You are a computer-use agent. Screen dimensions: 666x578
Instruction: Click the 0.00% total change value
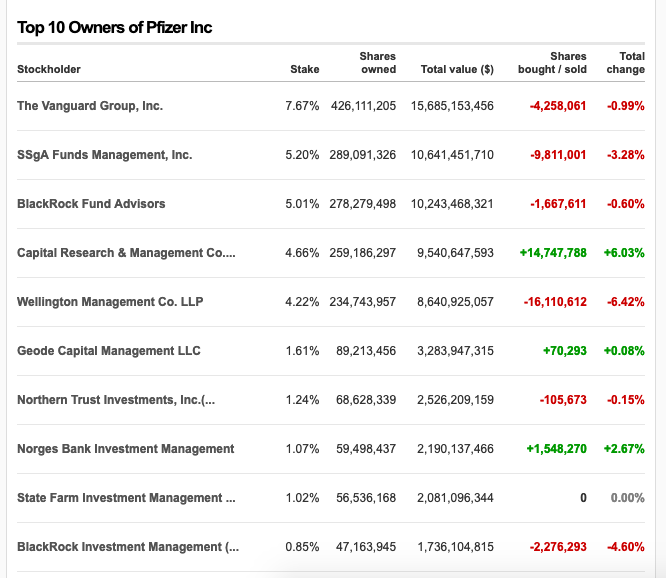(x=628, y=498)
